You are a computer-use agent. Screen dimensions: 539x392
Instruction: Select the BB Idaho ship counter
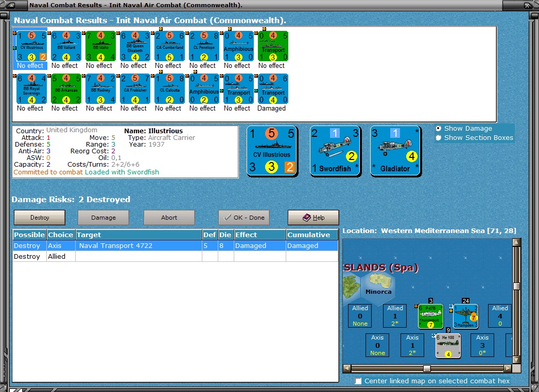pos(101,46)
